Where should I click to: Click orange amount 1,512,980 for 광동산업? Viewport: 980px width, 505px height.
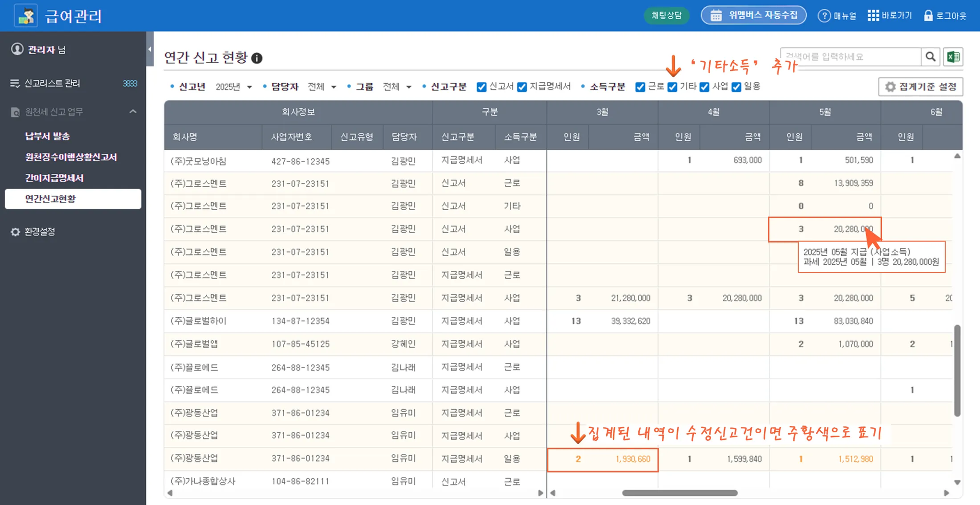coord(856,459)
